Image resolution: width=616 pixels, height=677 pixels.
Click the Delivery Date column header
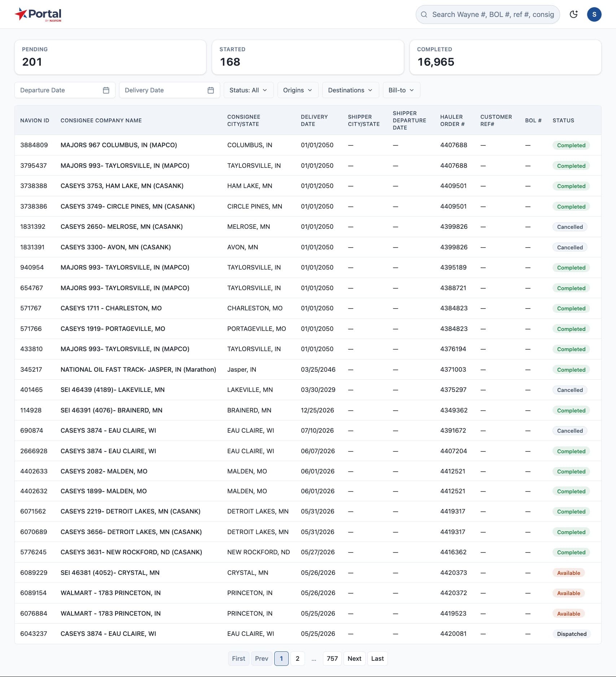click(314, 121)
